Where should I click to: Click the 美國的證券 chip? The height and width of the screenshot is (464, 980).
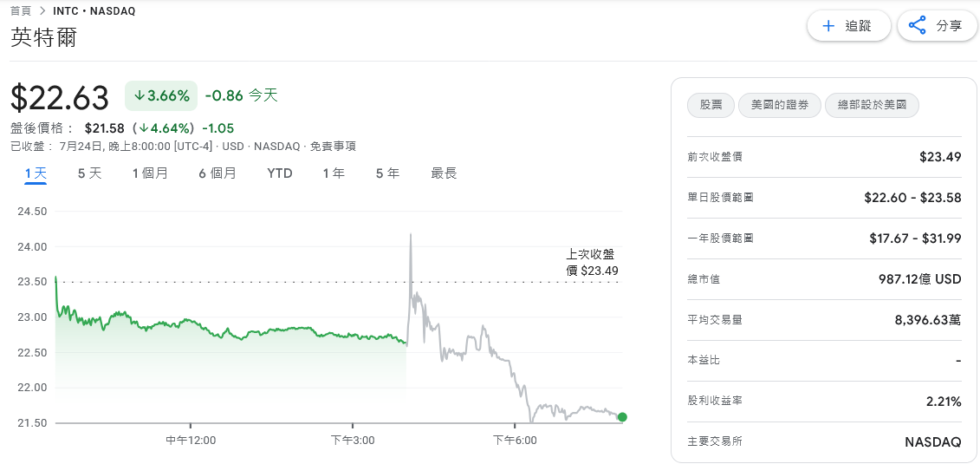tap(779, 105)
